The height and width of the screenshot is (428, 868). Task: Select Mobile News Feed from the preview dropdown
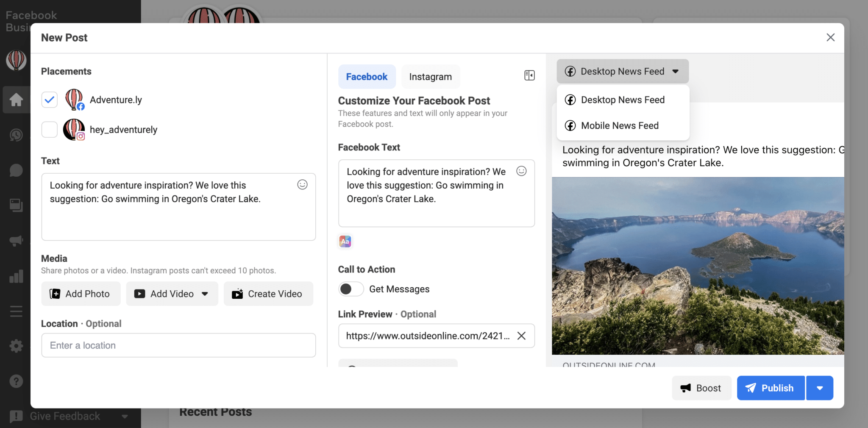(620, 125)
